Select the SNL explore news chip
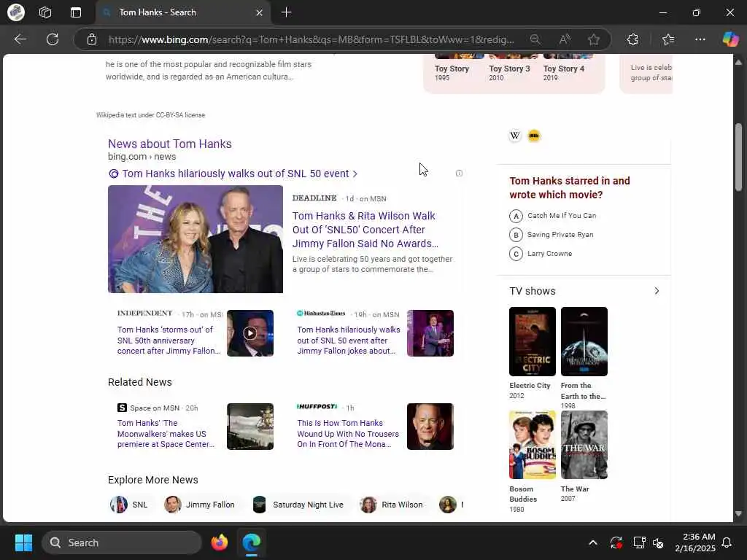This screenshot has height=560, width=747. 130,505
